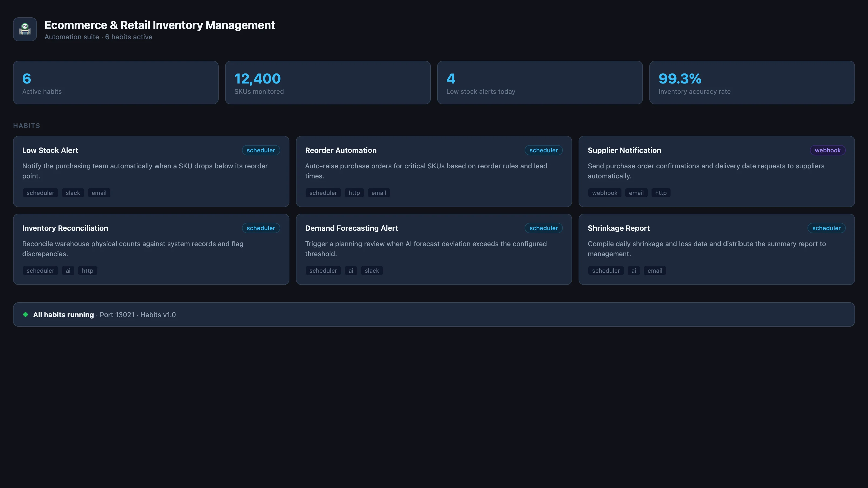Click scheduler badge on Low Stock Alert
This screenshot has height=488, width=868.
261,150
